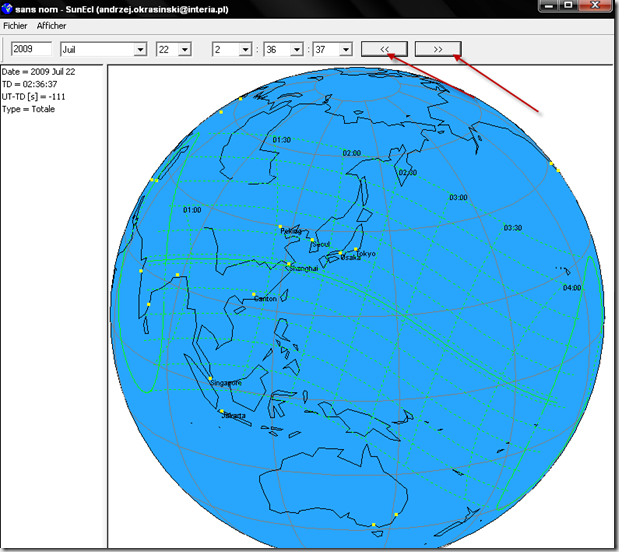
Task: Expand the month dropdown showing Juil
Action: pyautogui.click(x=140, y=49)
